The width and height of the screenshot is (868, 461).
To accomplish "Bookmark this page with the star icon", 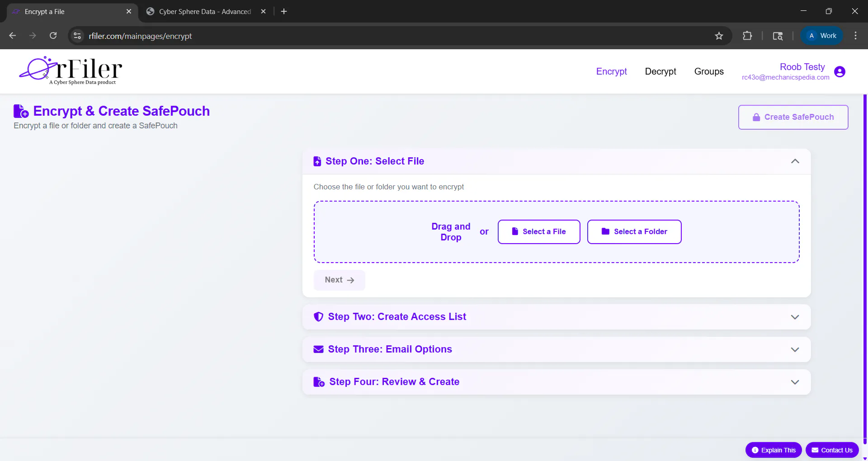I will pos(719,36).
